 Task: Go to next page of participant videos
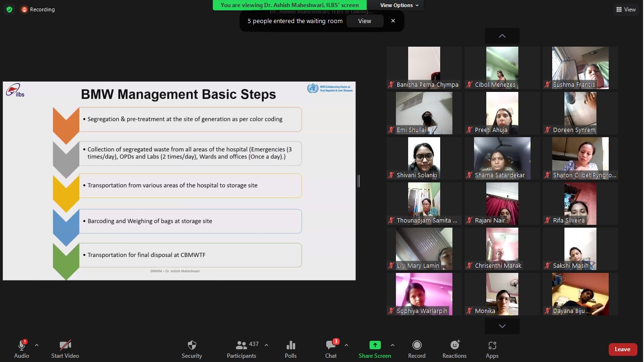[x=502, y=326]
